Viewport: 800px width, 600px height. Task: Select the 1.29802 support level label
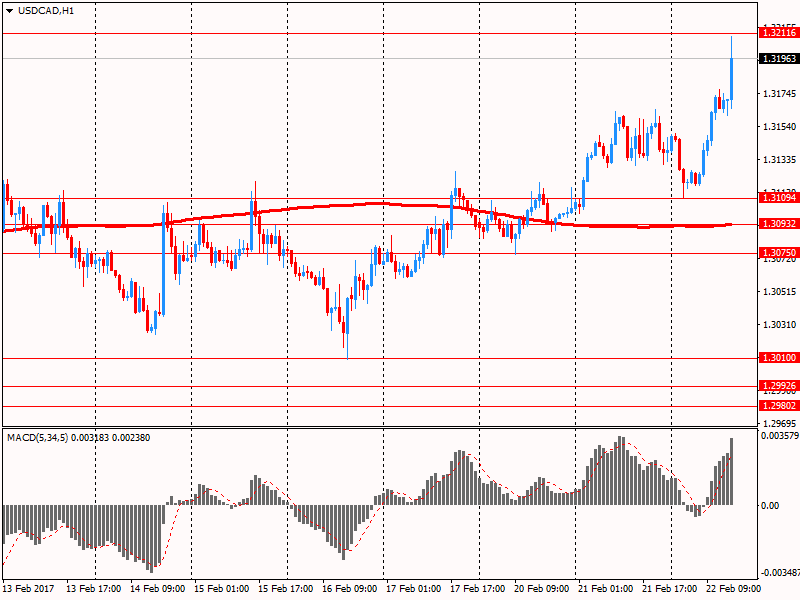coord(778,406)
